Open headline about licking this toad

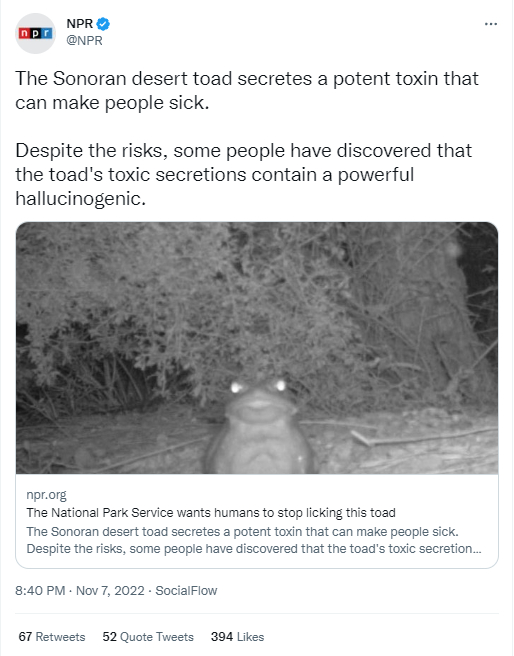click(211, 512)
